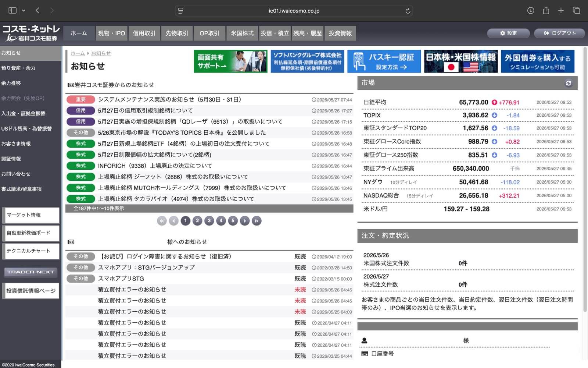The width and height of the screenshot is (588, 368).
Task: Refresh the 市場 market panel
Action: [x=569, y=83]
